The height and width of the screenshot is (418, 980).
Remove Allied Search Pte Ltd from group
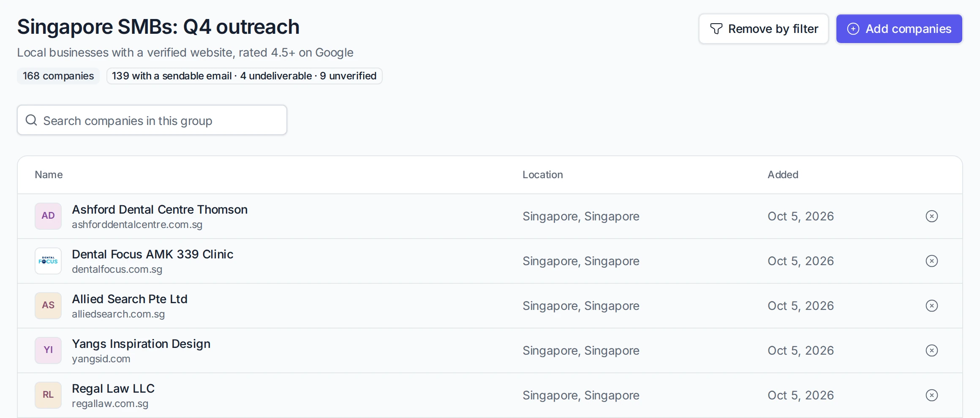click(931, 306)
